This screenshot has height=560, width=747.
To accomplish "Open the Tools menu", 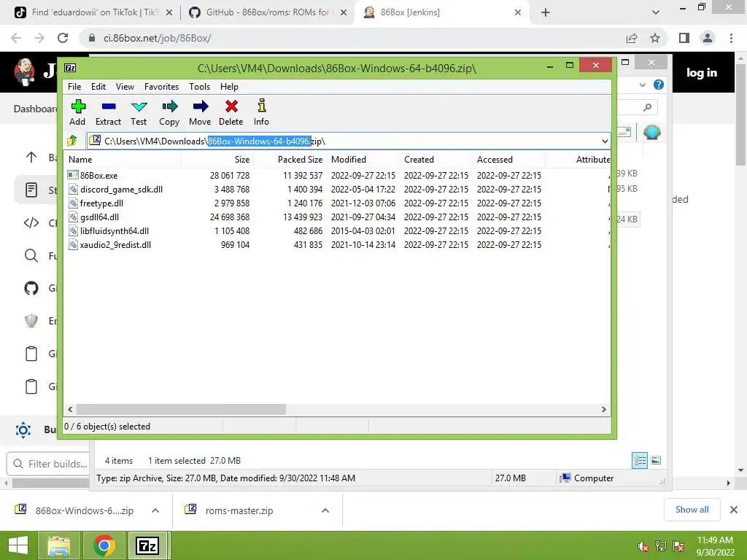I will (199, 87).
